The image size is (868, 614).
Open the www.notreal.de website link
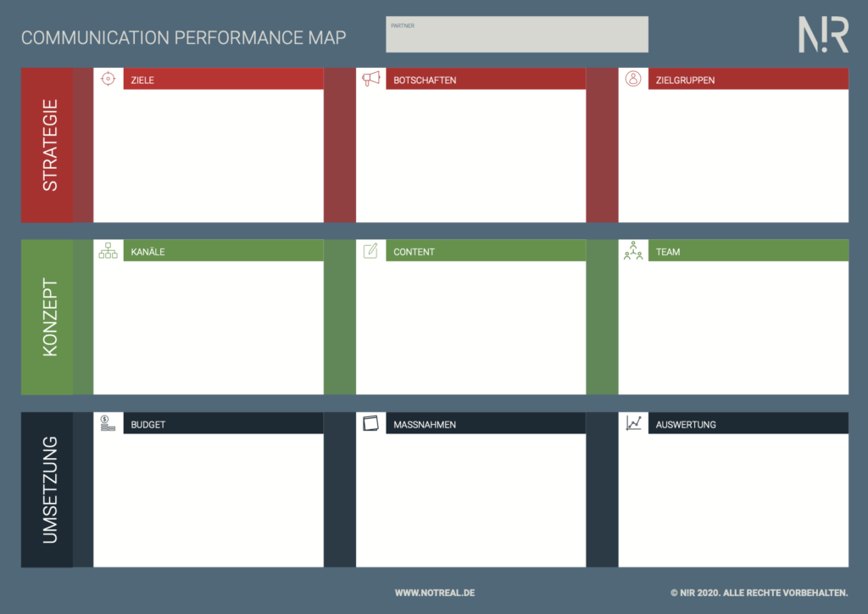435,593
